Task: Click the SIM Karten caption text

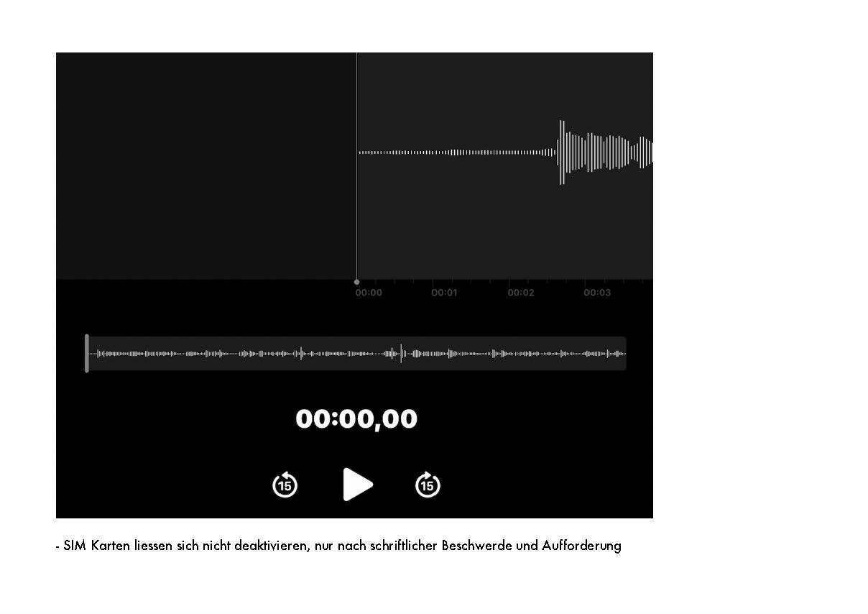Action: (x=338, y=546)
